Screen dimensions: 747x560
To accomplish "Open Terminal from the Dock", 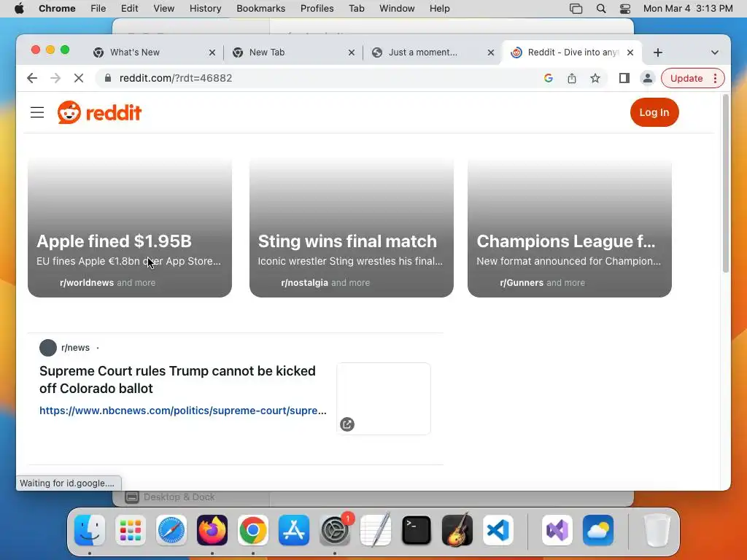I will pyautogui.click(x=417, y=529).
